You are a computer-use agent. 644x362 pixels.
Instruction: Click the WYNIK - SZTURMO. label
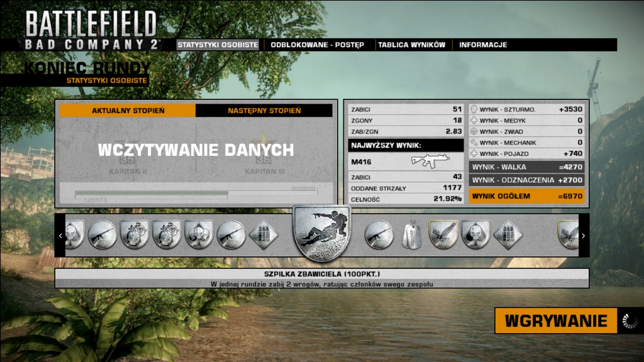508,109
